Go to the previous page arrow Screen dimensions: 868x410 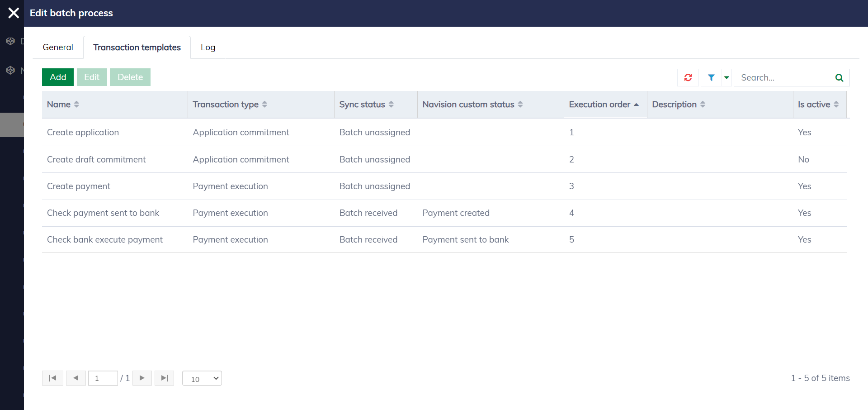(x=76, y=378)
